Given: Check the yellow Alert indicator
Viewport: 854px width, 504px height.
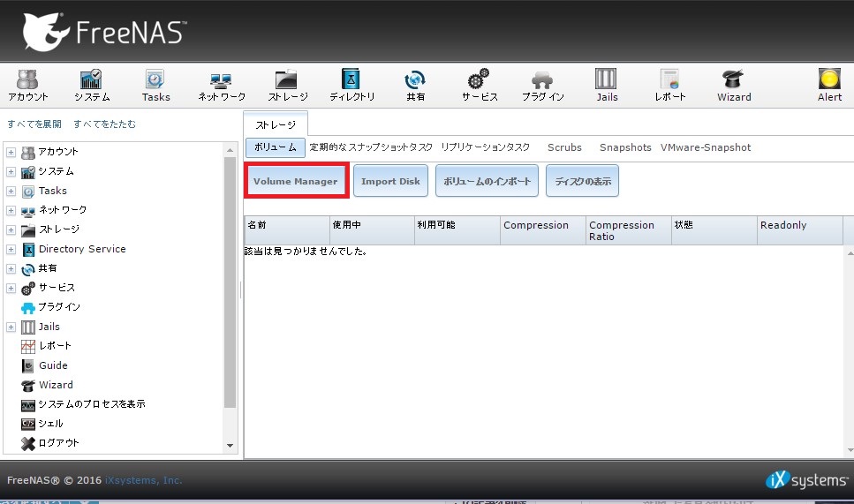Looking at the screenshot, I should tap(829, 86).
